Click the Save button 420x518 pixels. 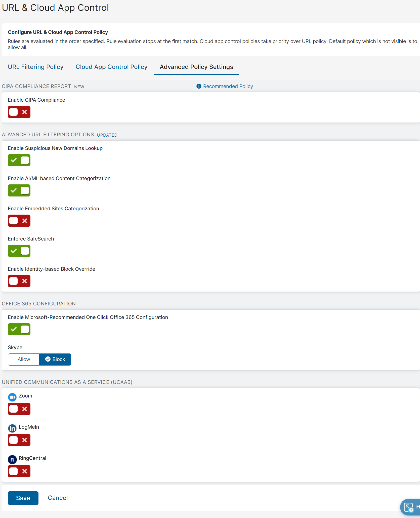[23, 498]
